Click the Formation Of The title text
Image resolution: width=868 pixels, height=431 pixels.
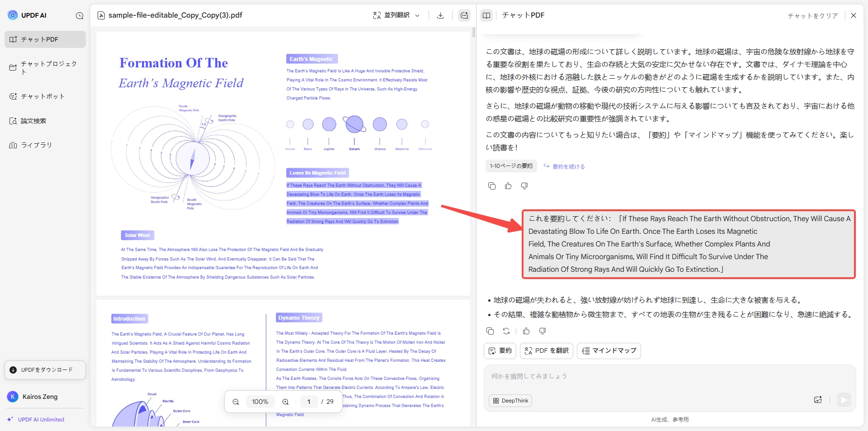174,63
